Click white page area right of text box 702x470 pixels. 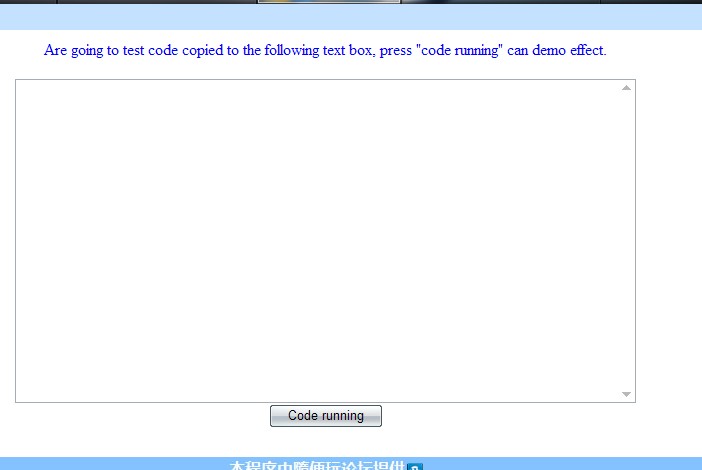pyautogui.click(x=668, y=240)
